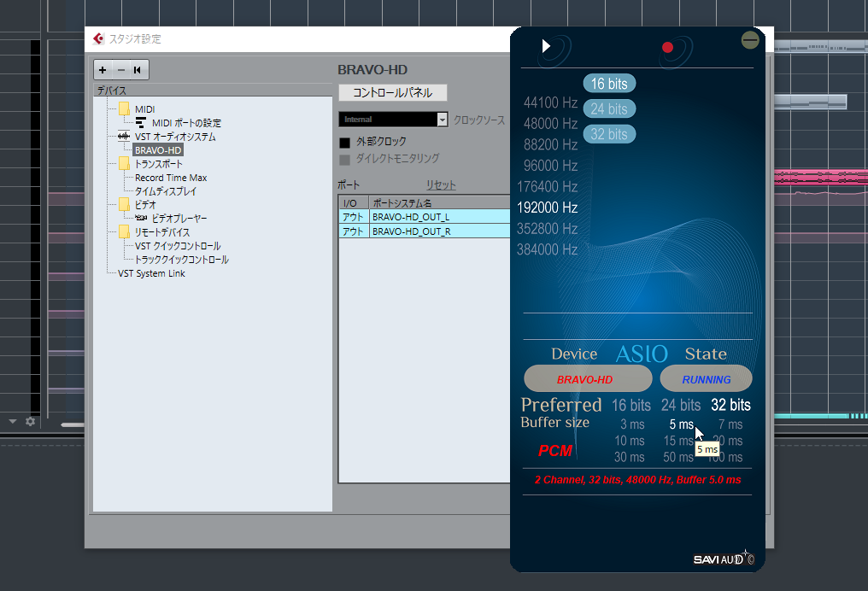The width and height of the screenshot is (868, 591).
Task: Click the down arrow next to the gear icon
Action: click(x=13, y=422)
